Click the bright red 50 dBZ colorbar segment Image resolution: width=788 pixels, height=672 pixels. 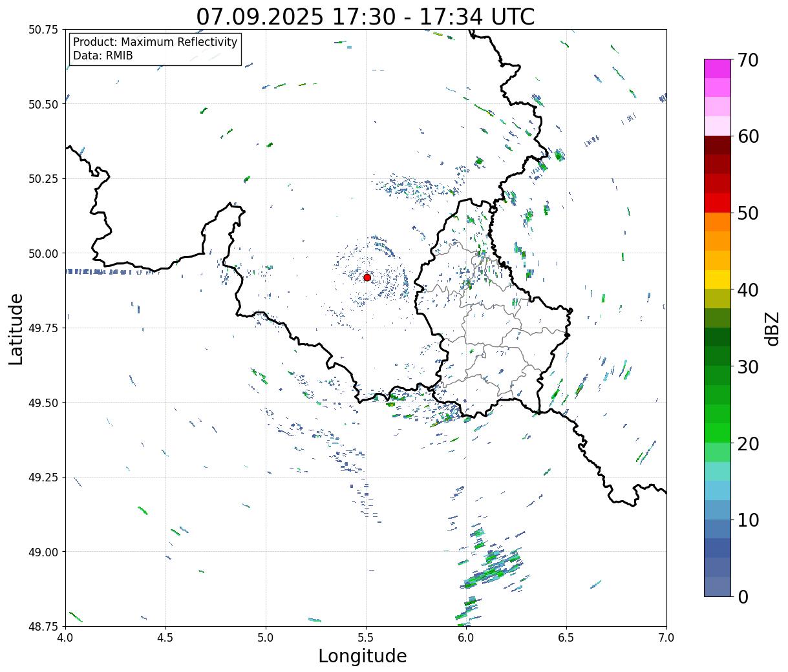(x=718, y=203)
